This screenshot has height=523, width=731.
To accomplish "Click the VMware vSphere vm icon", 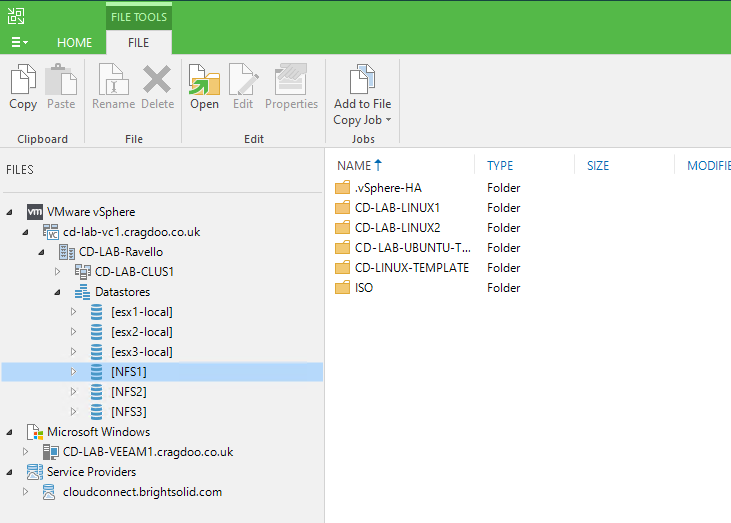I will (x=35, y=212).
